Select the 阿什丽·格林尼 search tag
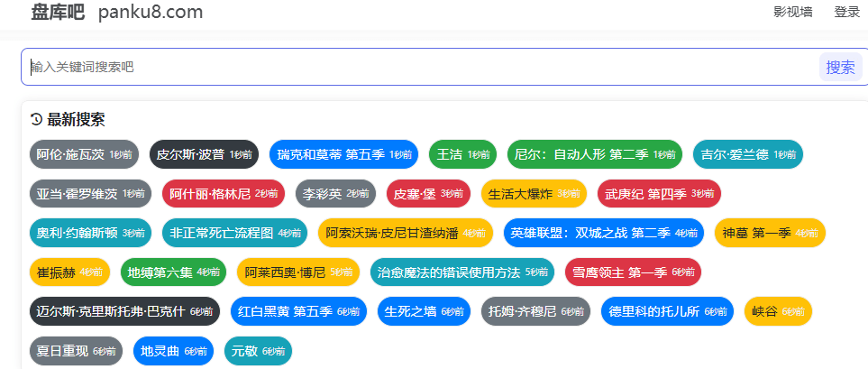This screenshot has height=369, width=868. [x=224, y=193]
